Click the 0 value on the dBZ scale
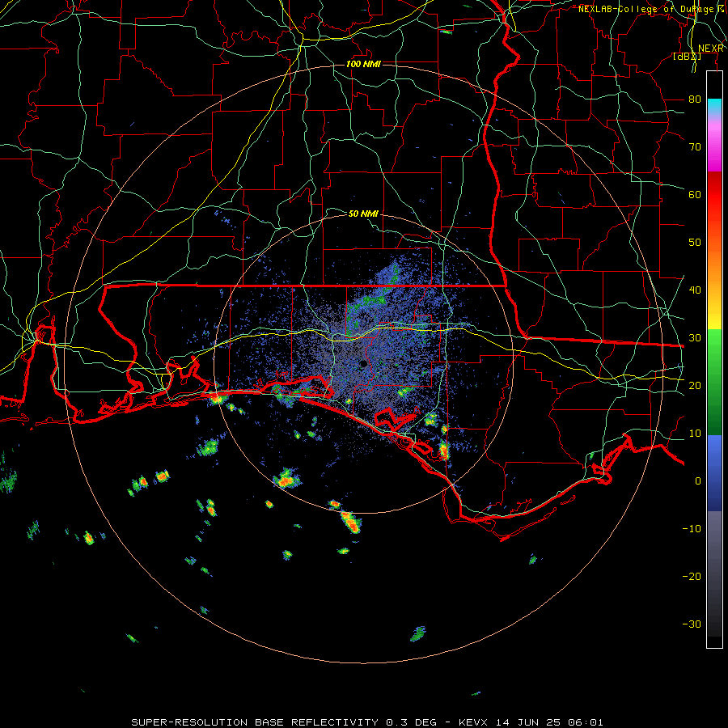The height and width of the screenshot is (728, 728). click(x=698, y=481)
